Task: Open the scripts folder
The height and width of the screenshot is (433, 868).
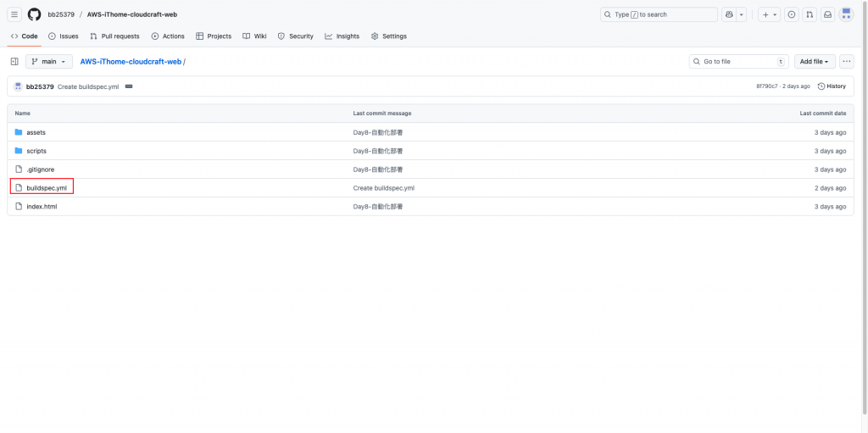Action: coord(36,151)
